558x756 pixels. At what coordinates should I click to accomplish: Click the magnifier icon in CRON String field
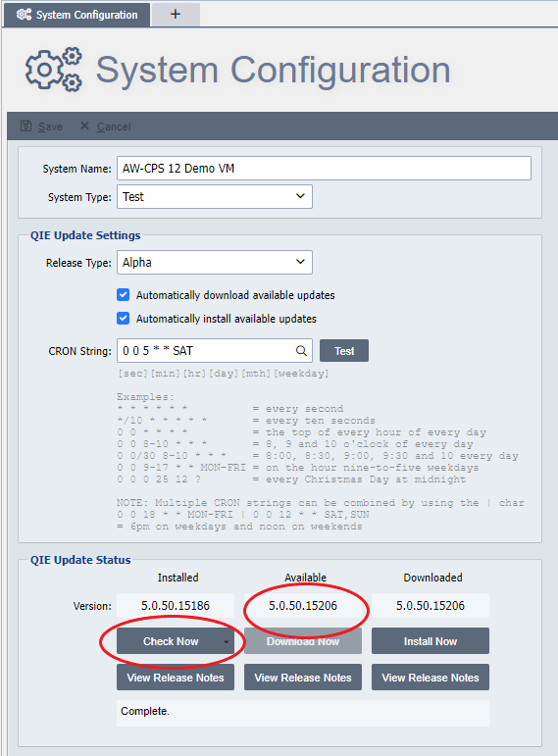(301, 350)
